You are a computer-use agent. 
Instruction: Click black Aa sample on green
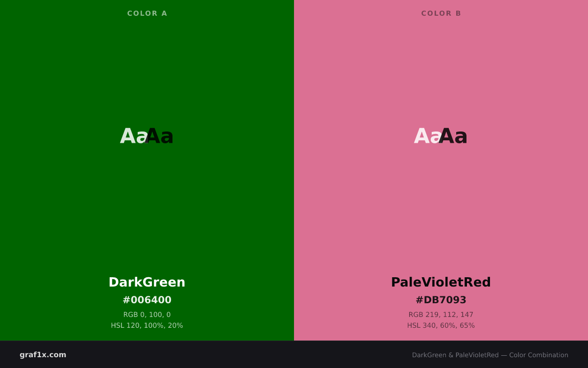[160, 136]
